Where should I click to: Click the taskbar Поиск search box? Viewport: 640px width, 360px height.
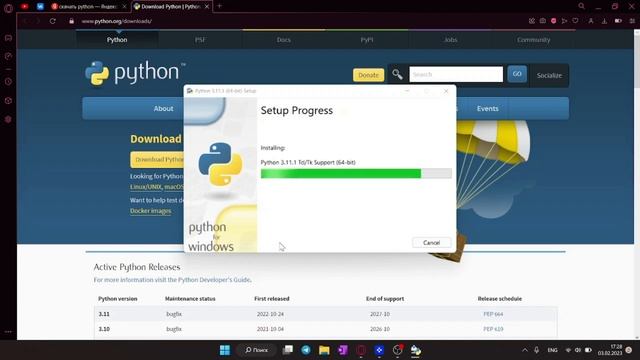(256, 350)
